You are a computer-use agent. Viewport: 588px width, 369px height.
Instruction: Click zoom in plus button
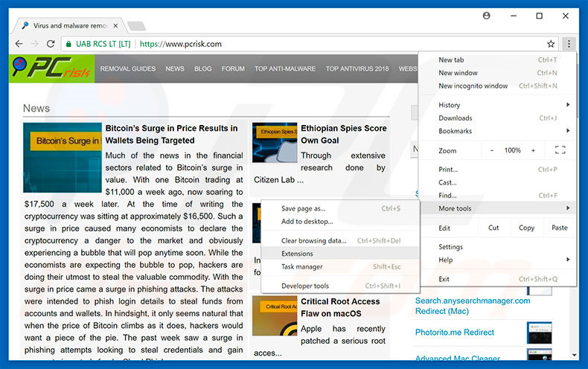(533, 151)
